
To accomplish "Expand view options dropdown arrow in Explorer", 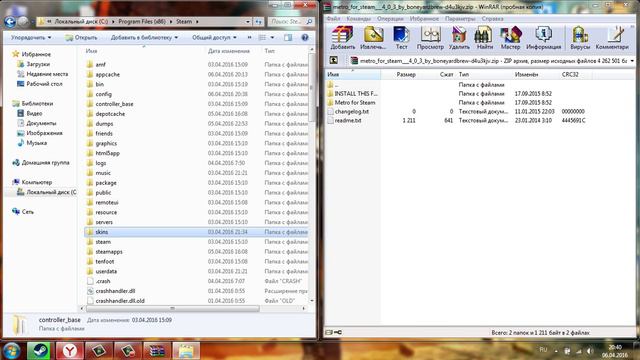I will [x=272, y=38].
